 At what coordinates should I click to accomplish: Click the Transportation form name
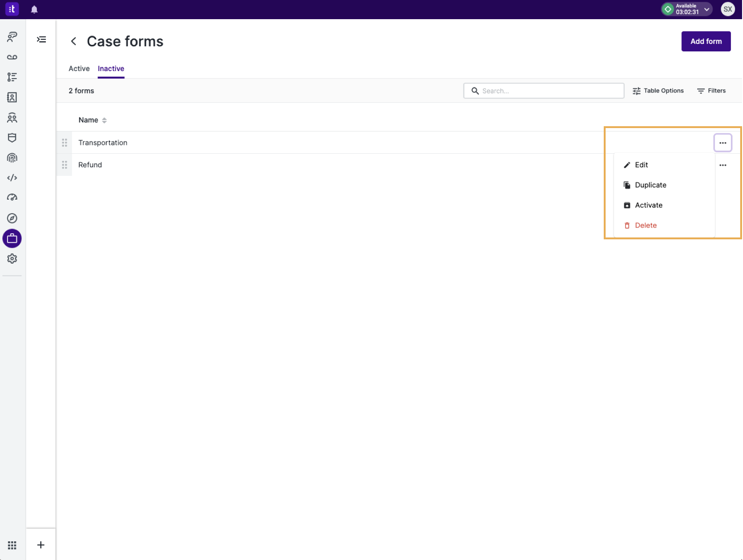[103, 143]
